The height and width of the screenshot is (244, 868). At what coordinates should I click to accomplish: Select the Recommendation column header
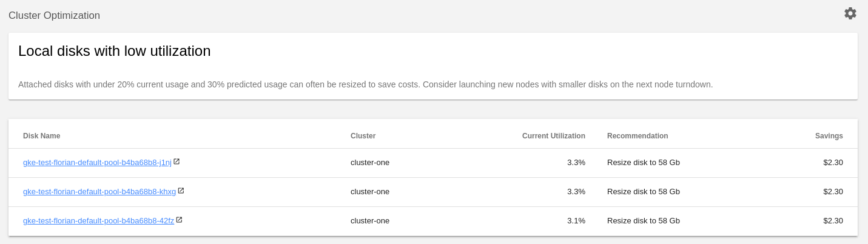pyautogui.click(x=638, y=136)
